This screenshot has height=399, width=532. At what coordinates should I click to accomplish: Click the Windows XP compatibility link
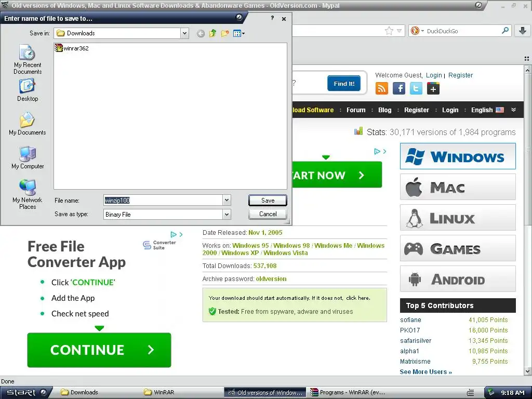pyautogui.click(x=240, y=253)
